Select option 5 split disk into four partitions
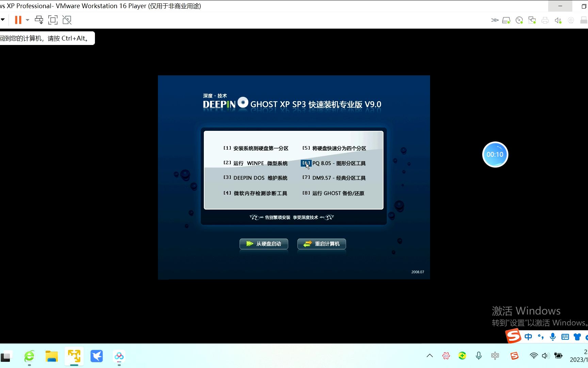The width and height of the screenshot is (588, 368). [334, 148]
